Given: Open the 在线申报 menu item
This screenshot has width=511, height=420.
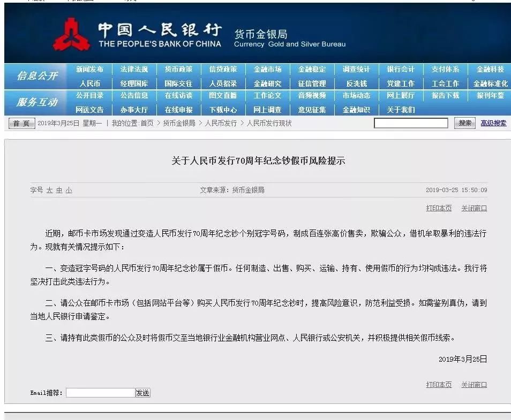Looking at the screenshot, I should [178, 110].
